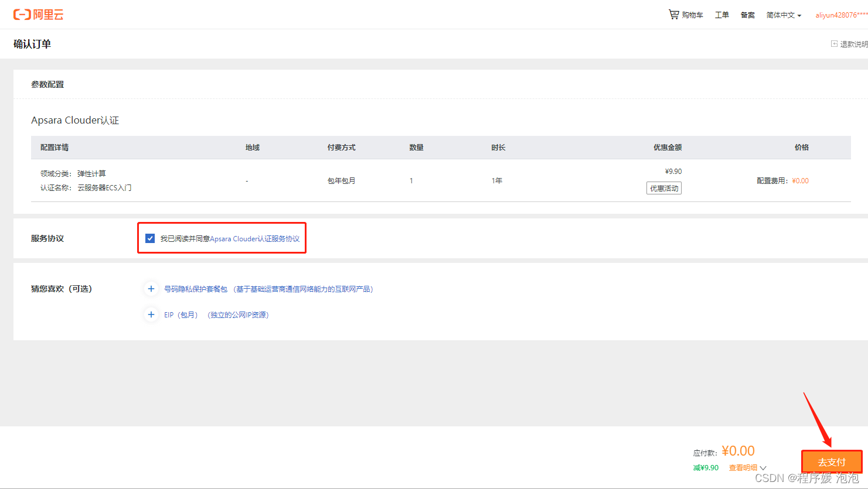The image size is (868, 489).
Task: Toggle the service agreement checkbox
Action: (x=150, y=238)
